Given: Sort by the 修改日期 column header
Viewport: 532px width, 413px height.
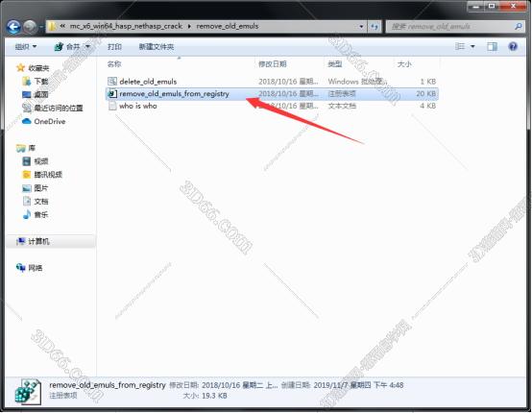Looking at the screenshot, I should click(273, 63).
